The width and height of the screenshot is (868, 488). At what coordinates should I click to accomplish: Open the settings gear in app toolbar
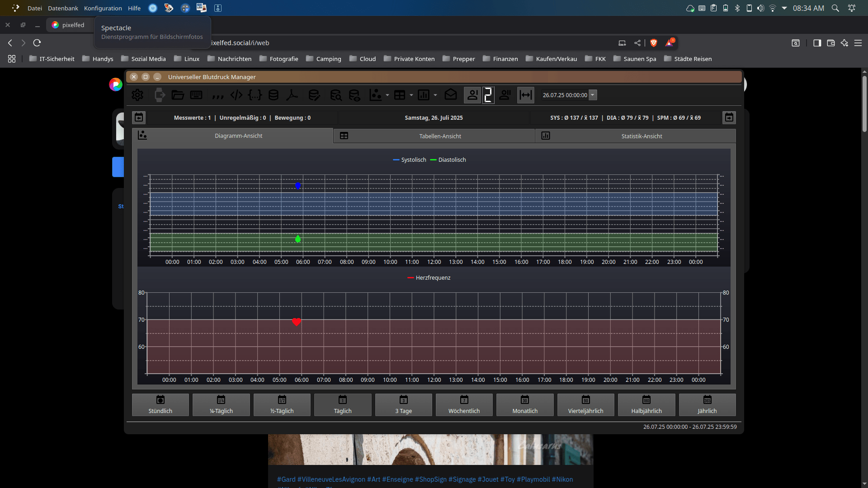(x=137, y=95)
